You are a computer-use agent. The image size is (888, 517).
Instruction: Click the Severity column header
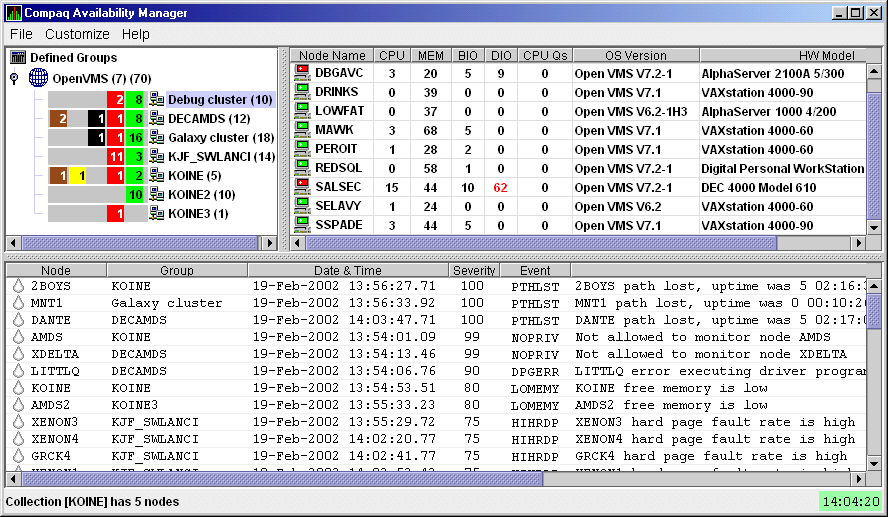click(x=473, y=270)
